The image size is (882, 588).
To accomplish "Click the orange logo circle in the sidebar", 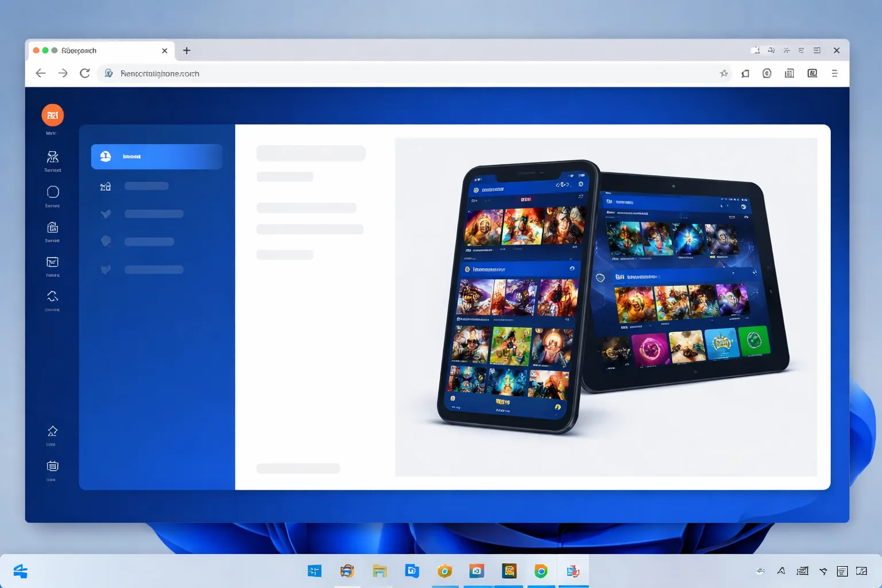I will [52, 115].
